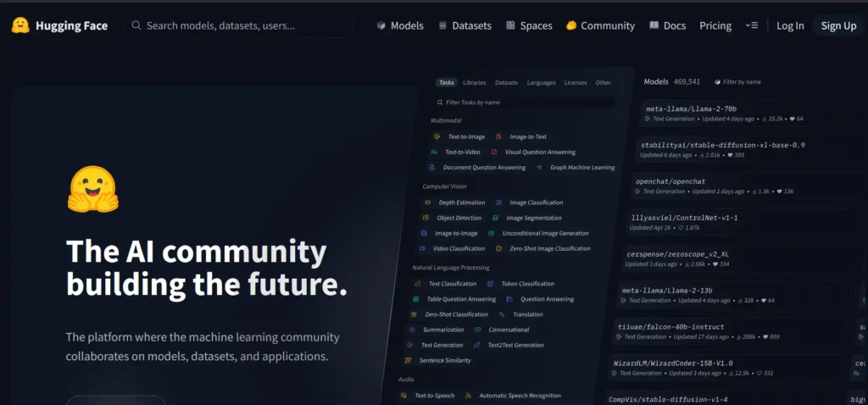Click the Filter Tasks by name field
This screenshot has height=405, width=868.
(x=524, y=103)
